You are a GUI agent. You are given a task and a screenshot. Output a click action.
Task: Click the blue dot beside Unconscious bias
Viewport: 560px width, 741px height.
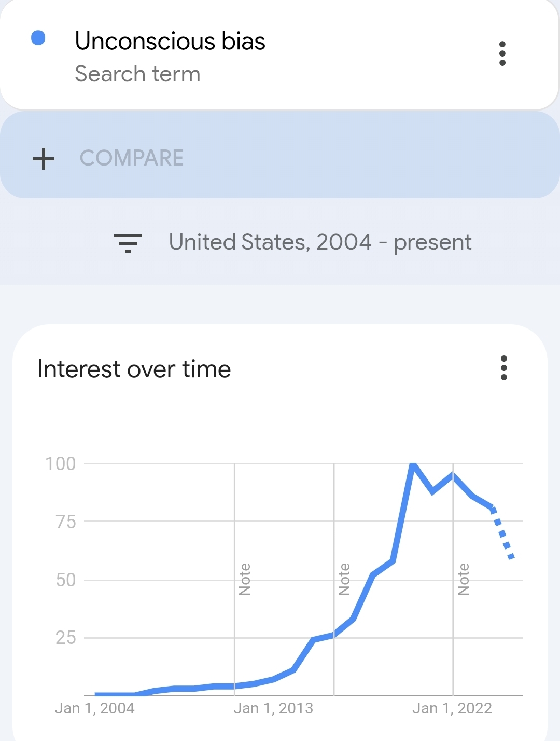38,38
